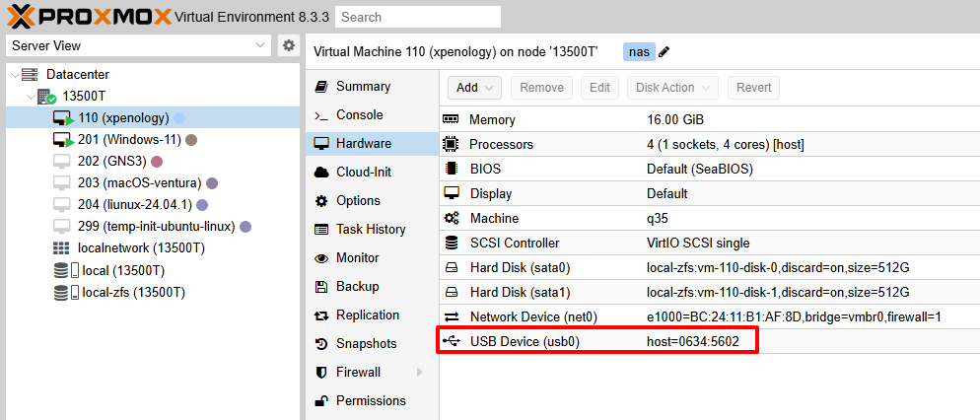Select Datacenter in the tree
This screenshot has height=420, width=980.
pos(78,74)
